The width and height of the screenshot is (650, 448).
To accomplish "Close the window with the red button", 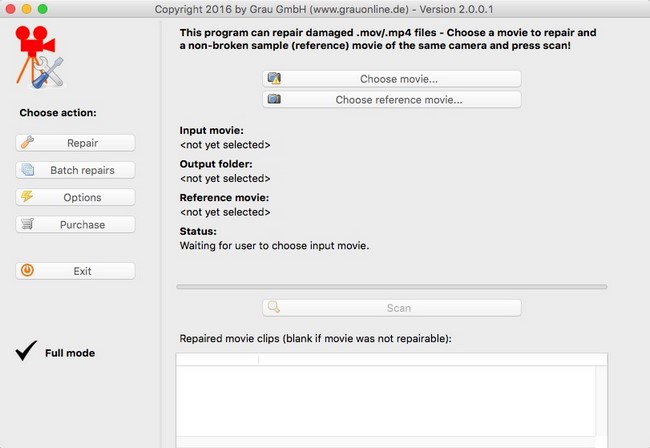I will pos(12,8).
